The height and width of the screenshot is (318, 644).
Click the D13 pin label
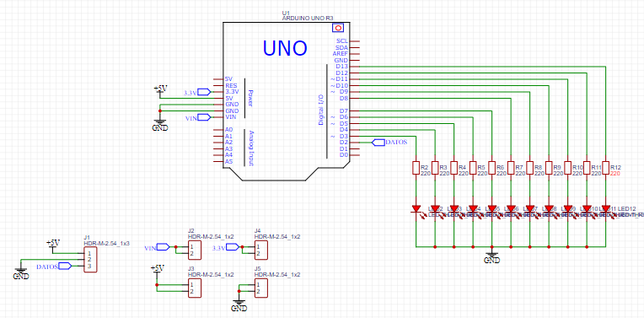pyautogui.click(x=341, y=67)
